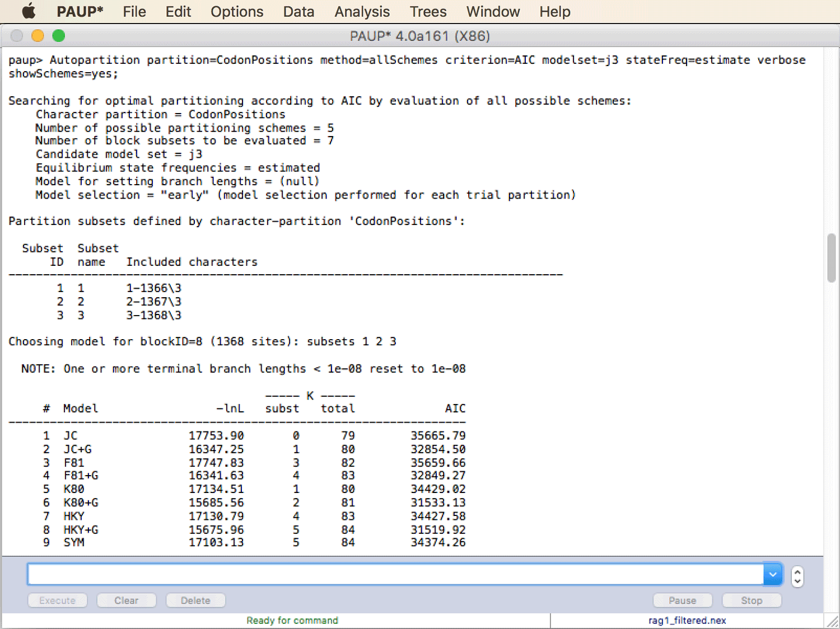Open the Window menu
This screenshot has height=629, width=840.
(493, 11)
